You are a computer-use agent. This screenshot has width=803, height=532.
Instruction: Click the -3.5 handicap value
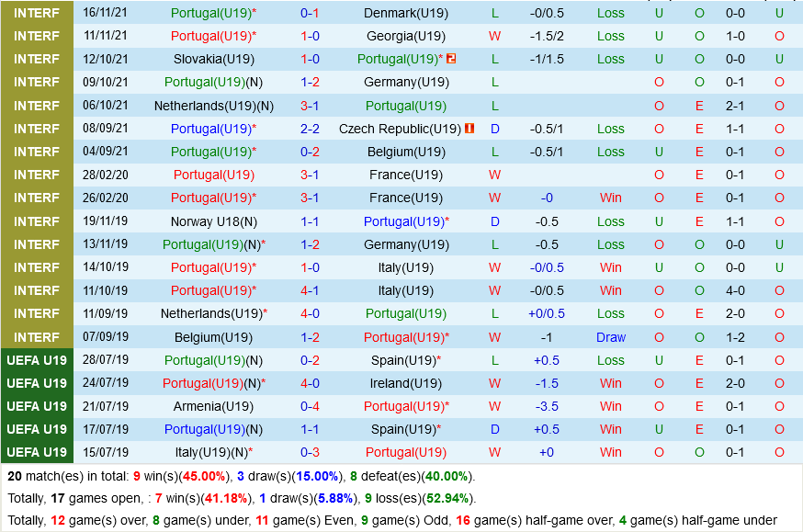(547, 406)
